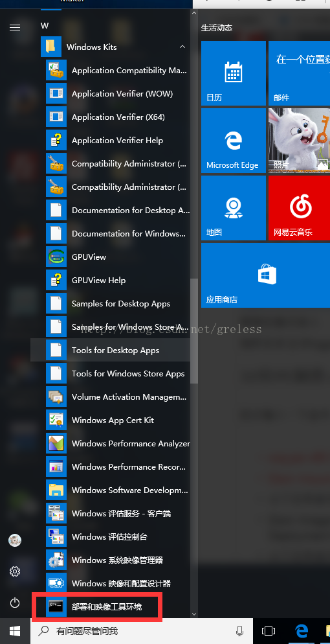Launch Windows Performance Analyzer icon
The width and height of the screenshot is (330, 644).
pos(56,444)
